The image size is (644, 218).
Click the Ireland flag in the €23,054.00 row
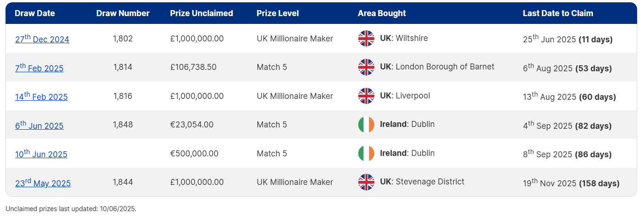[x=366, y=125]
